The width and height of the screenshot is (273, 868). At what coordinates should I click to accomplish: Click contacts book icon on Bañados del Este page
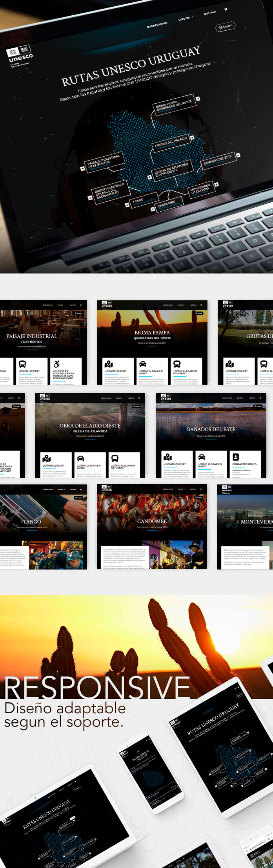pos(236,457)
